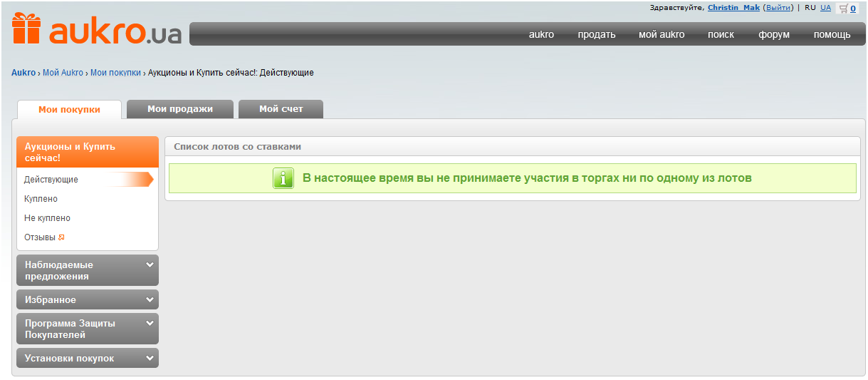The image size is (868, 380).
Task: Click breadcrumb text Аукционы и Купить сейчас!: Действующие
Action: (x=231, y=73)
